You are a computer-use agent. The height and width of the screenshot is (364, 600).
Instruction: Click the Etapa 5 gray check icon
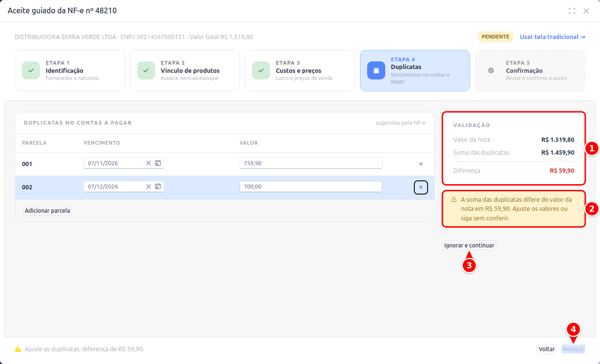coord(491,70)
